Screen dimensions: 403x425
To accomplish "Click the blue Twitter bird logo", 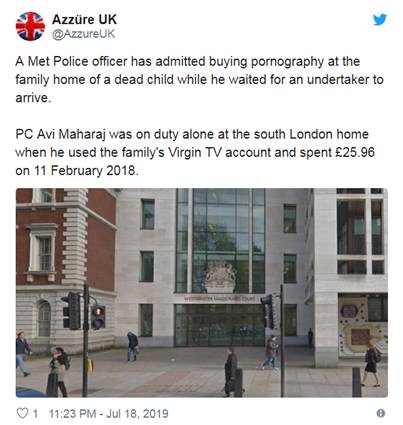I will click(x=380, y=20).
